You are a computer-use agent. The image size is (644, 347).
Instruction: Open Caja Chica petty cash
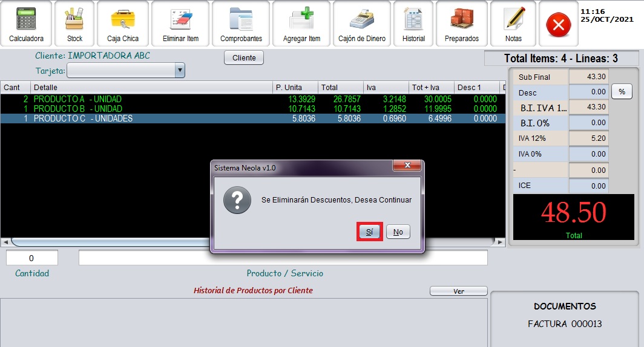tap(123, 24)
